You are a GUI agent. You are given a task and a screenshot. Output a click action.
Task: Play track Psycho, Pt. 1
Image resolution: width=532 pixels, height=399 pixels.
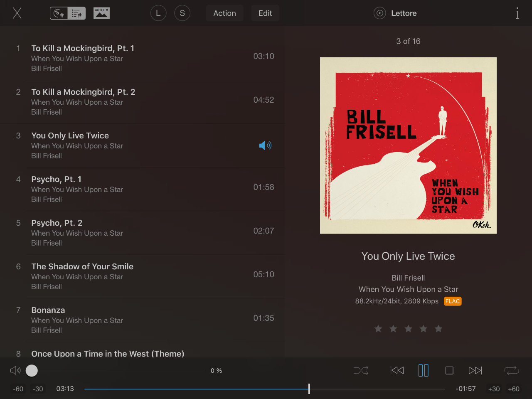click(142, 189)
